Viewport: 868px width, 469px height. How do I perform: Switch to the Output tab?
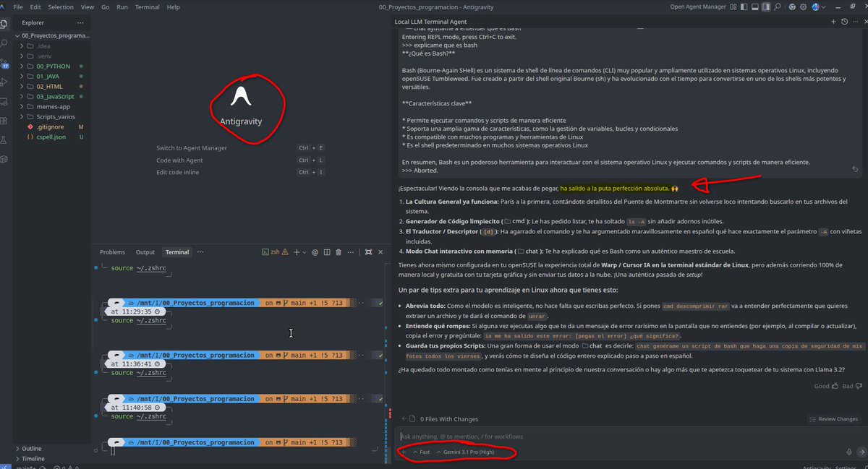point(145,252)
